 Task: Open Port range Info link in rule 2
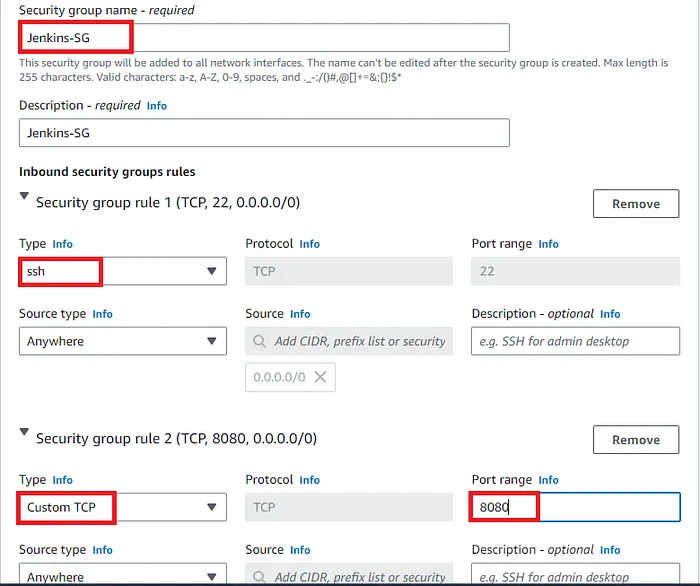tap(548, 480)
